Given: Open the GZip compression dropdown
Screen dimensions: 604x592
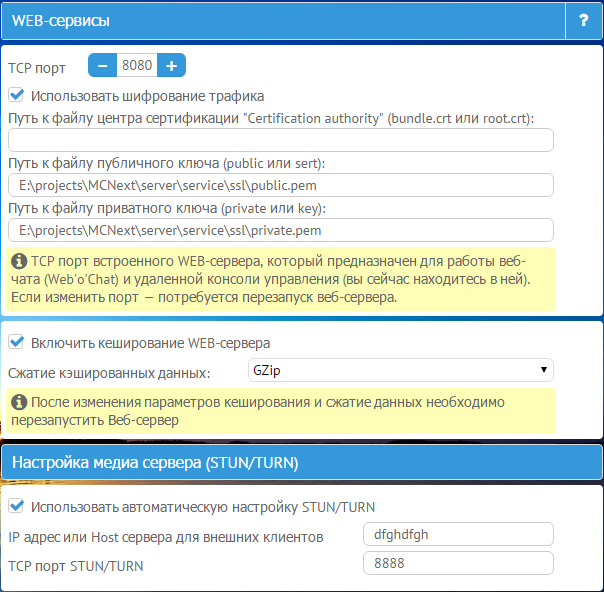Looking at the screenshot, I should 401,370.
